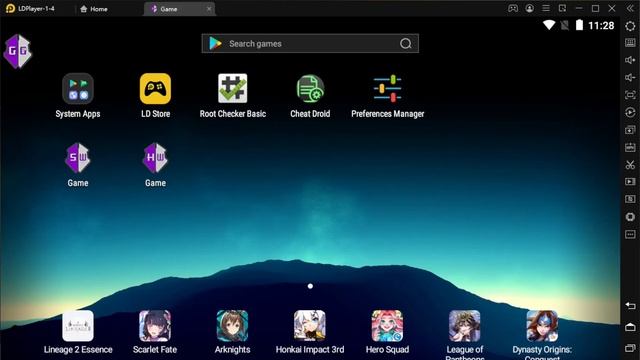Open emulator settings gear in sidebar
The width and height of the screenshot is (640, 360).
coord(630,26)
